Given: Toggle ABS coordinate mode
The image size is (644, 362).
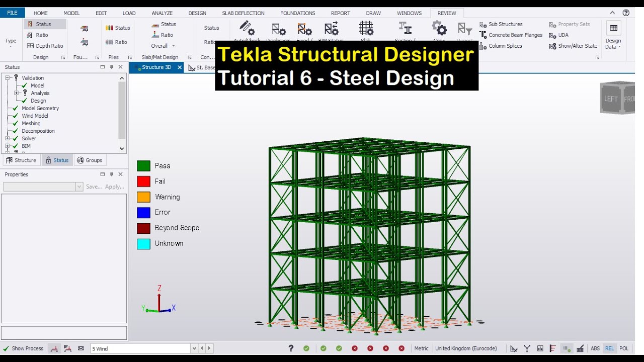Looking at the screenshot, I should coord(595,348).
